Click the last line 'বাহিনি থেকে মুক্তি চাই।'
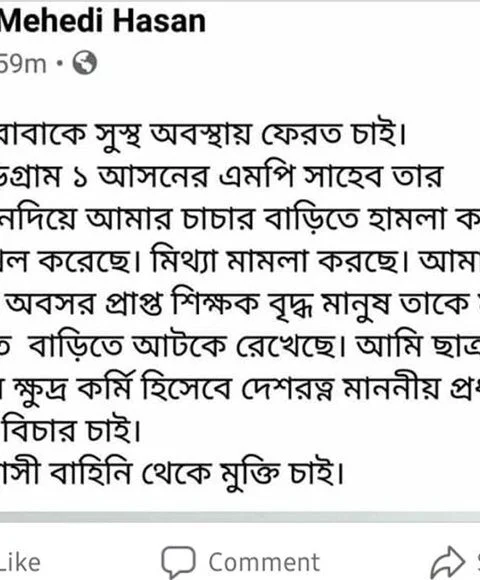 [x=172, y=474]
